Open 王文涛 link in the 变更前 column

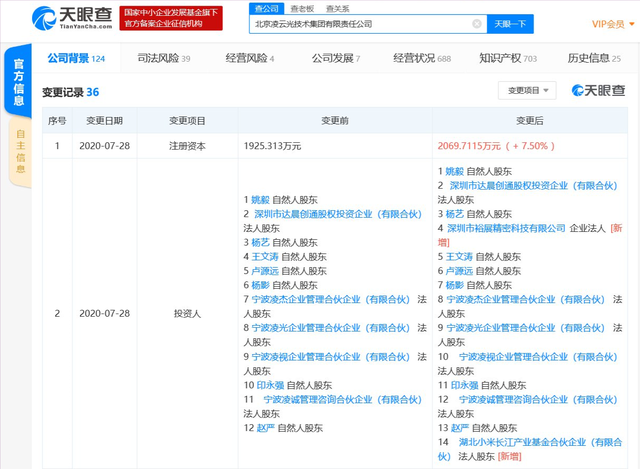tap(265, 257)
